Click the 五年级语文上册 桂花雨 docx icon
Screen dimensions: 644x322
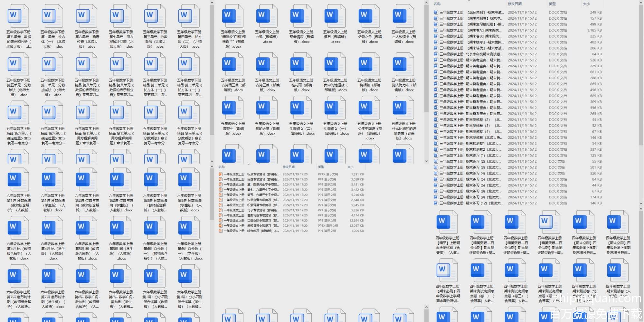click(301, 65)
